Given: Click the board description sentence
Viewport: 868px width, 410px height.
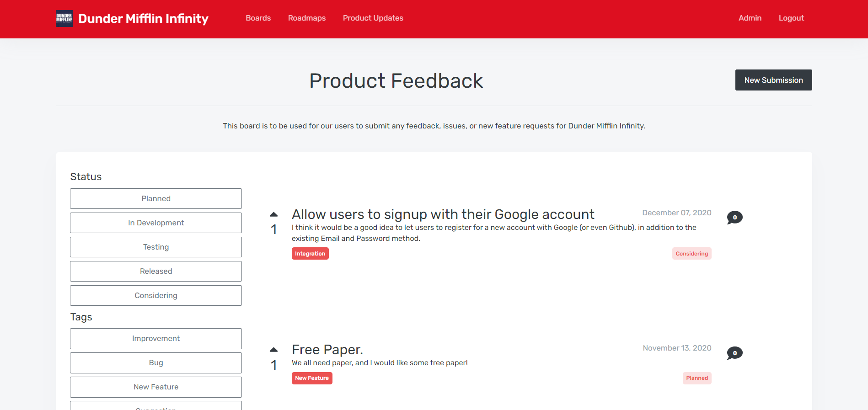Looking at the screenshot, I should coord(434,126).
